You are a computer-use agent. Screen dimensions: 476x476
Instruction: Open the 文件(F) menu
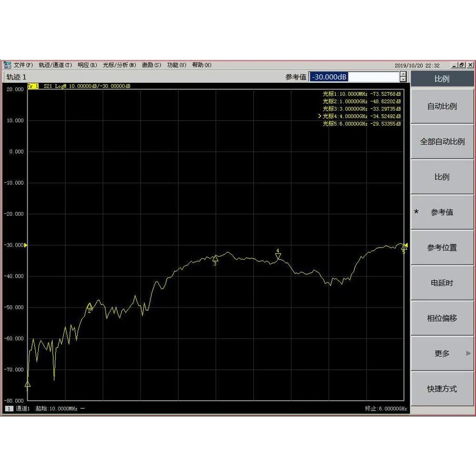click(23, 65)
